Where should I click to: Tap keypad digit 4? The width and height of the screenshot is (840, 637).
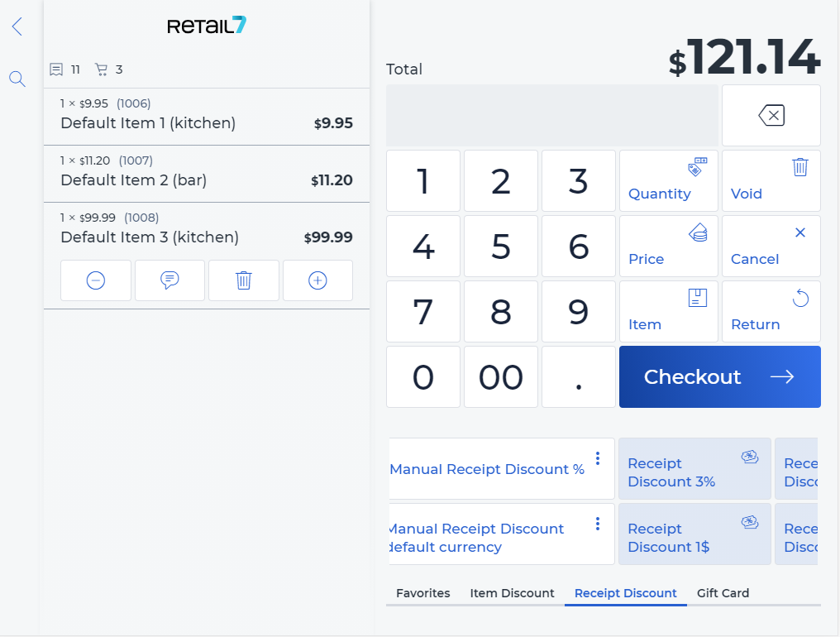click(x=423, y=247)
